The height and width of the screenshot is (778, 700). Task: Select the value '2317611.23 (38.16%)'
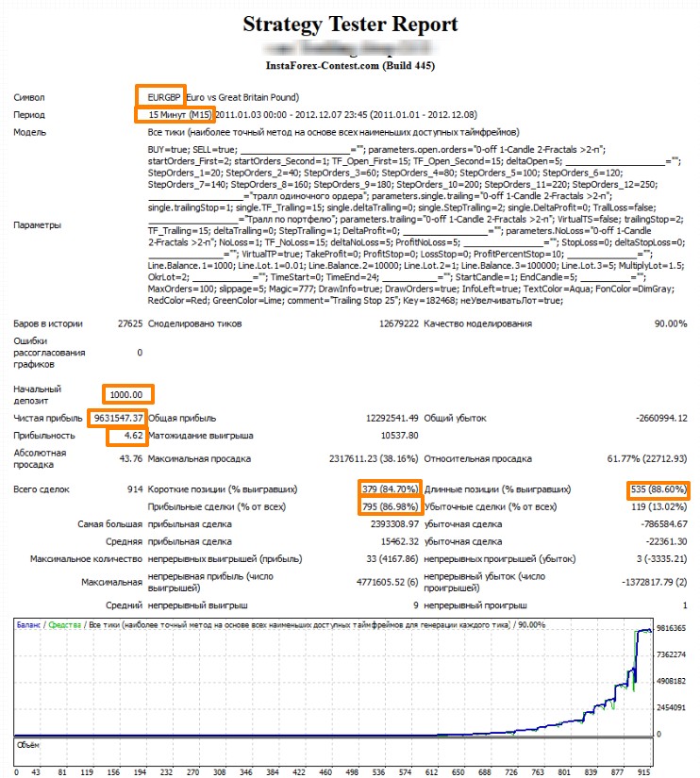[x=374, y=458]
